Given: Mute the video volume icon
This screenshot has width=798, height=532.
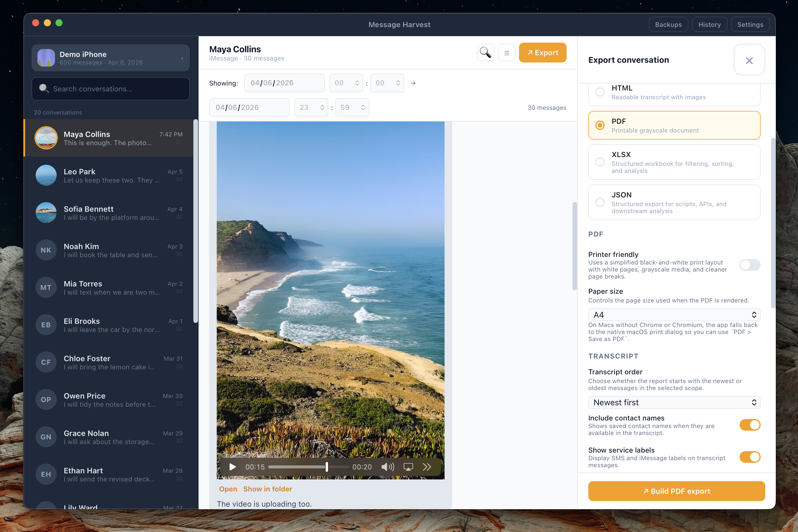Looking at the screenshot, I should pos(387,467).
